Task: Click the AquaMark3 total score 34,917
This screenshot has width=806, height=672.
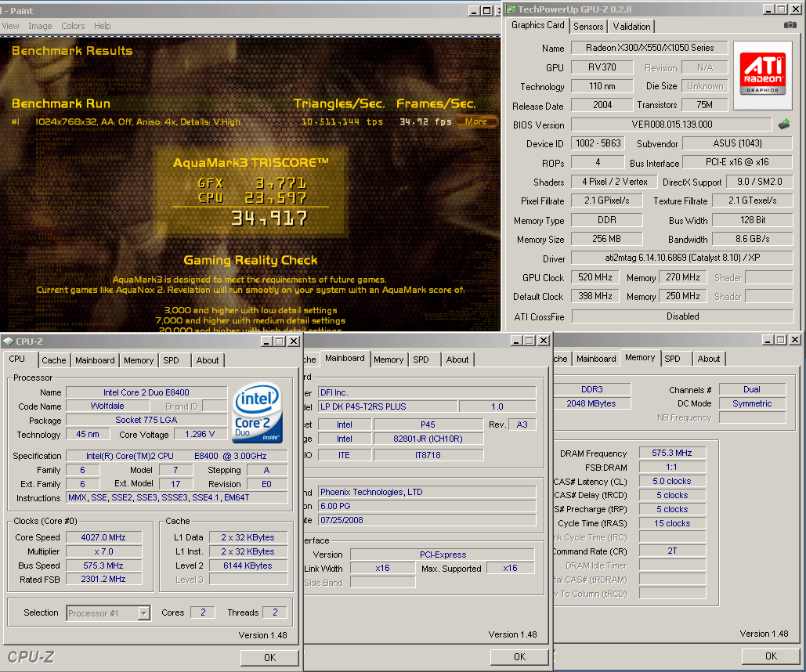Action: tap(269, 219)
